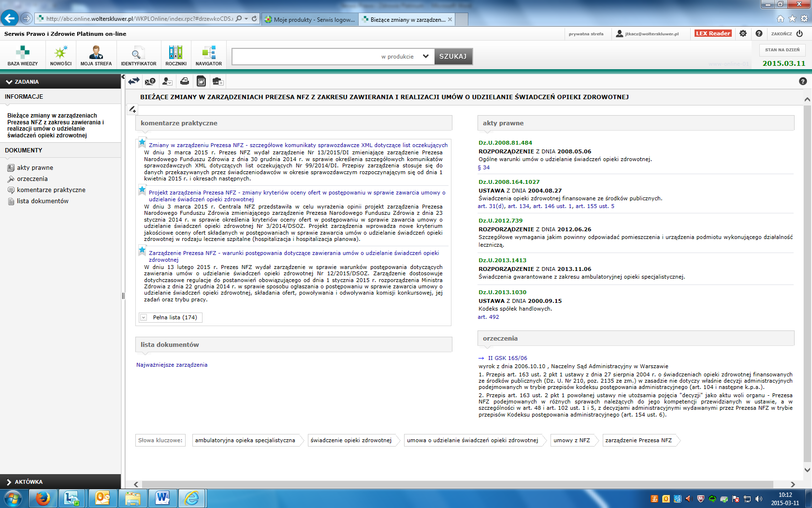Open art. 492 link
This screenshot has height=508, width=812.
(x=488, y=317)
